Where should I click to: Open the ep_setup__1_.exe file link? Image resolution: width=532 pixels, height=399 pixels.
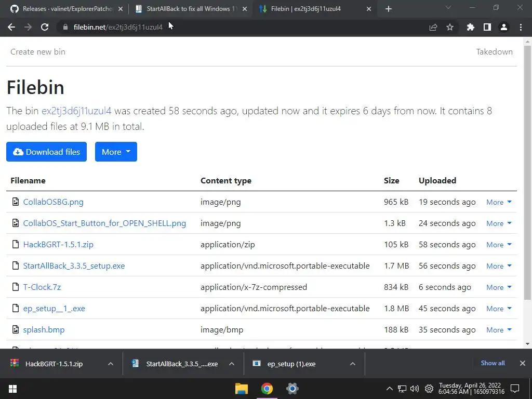54,309
